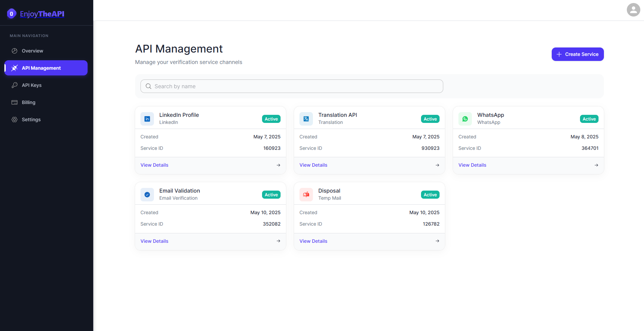View Details for Email Validation
The image size is (644, 331).
[x=154, y=241]
